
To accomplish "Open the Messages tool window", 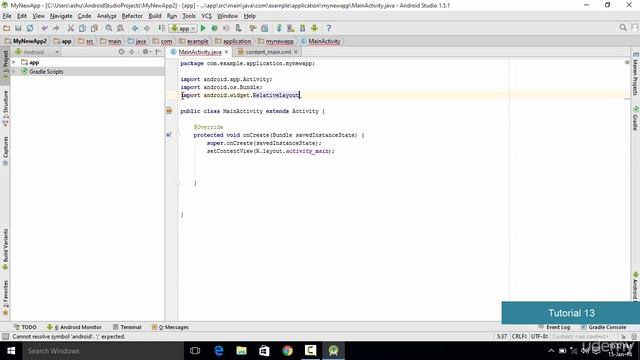I will 170,327.
